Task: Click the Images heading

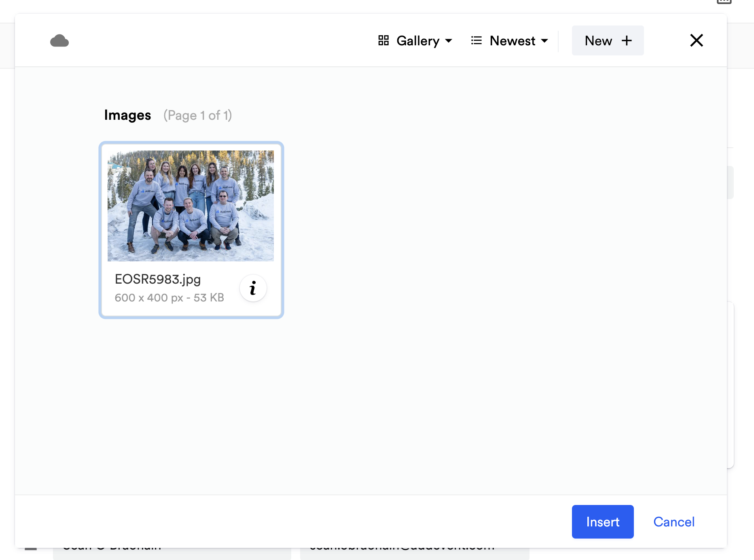Action: [127, 115]
